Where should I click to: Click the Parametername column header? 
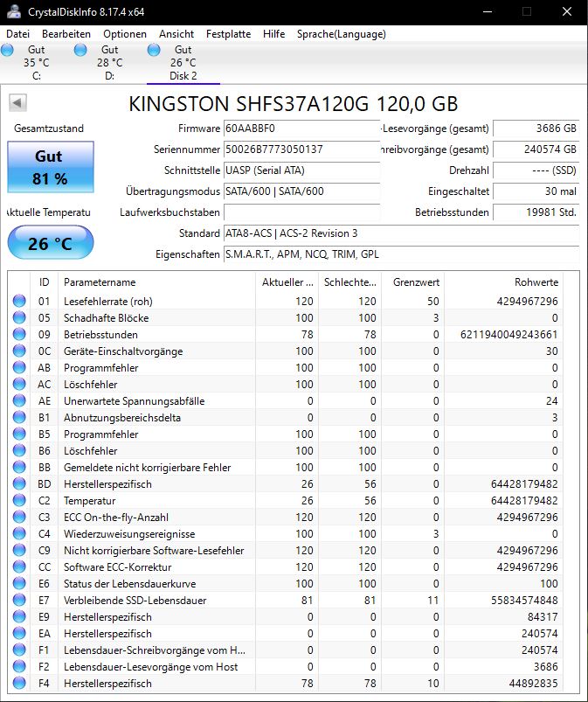pos(156,282)
